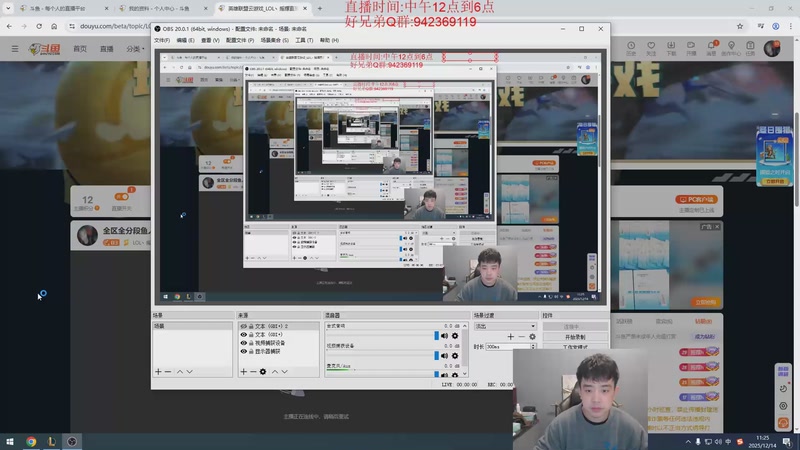
Task: Open the OBS icon in the taskbar
Action: (x=72, y=442)
